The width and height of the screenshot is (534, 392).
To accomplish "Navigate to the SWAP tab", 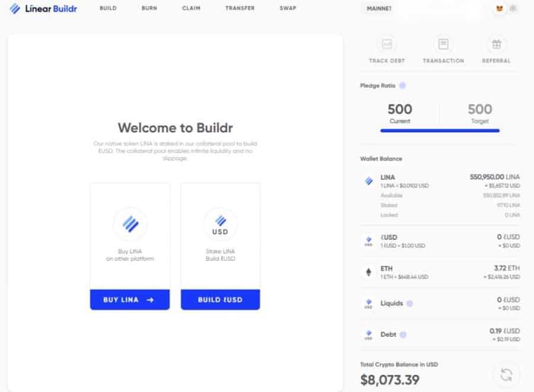I will pyautogui.click(x=288, y=9).
